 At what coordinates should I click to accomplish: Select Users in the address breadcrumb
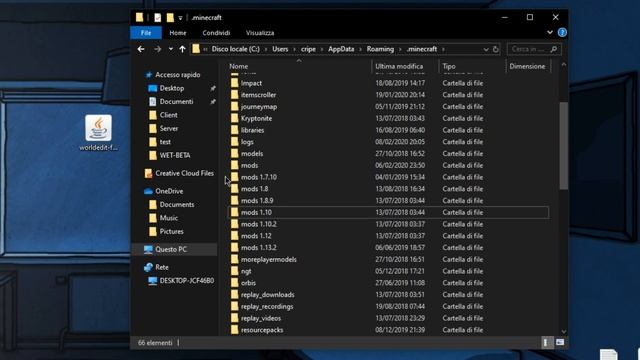click(x=280, y=49)
